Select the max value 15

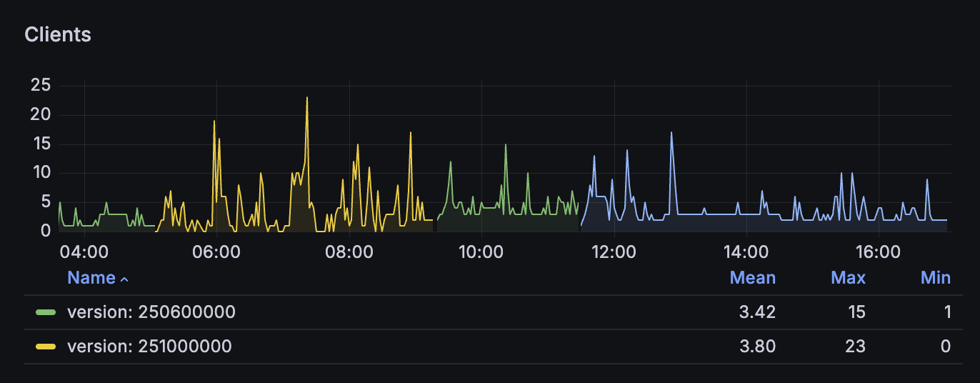[856, 312]
